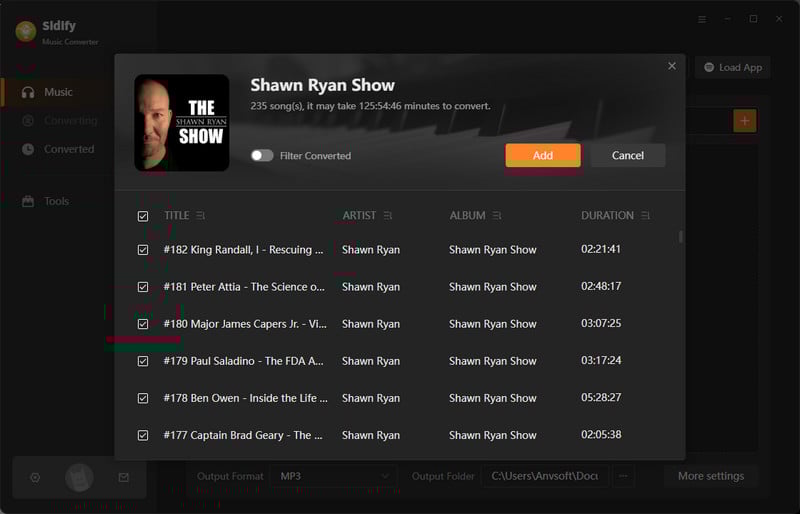
Task: Click the Music headphones icon
Action: click(28, 92)
